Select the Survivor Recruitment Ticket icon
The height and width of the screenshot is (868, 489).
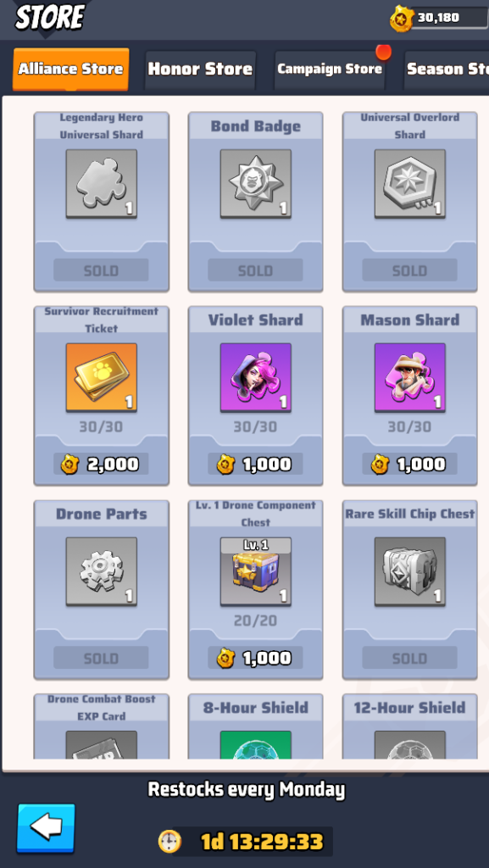[x=101, y=377]
